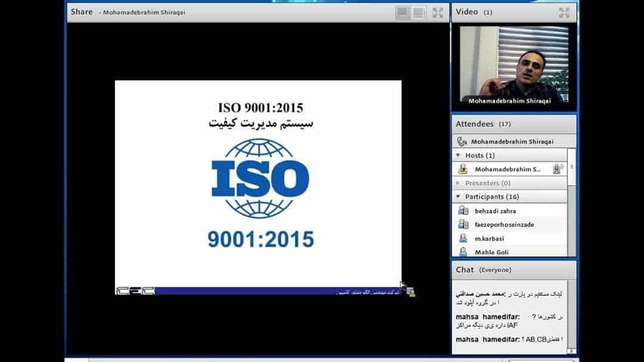Image resolution: width=644 pixels, height=362 pixels.
Task: Click the last mahsa hamedifar chat message mentioning AB,CB
Action: (x=509, y=339)
